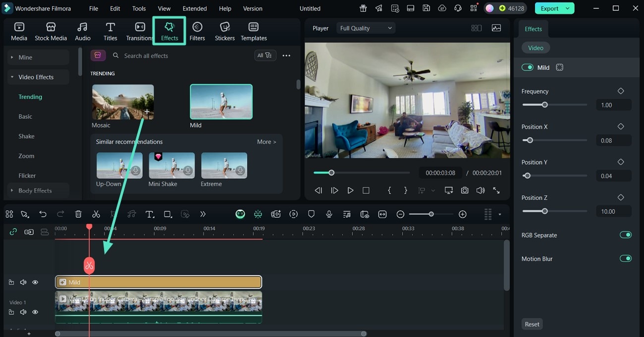Open the three-dot more options in effects
Screen dimensions: 644x337
click(286, 56)
